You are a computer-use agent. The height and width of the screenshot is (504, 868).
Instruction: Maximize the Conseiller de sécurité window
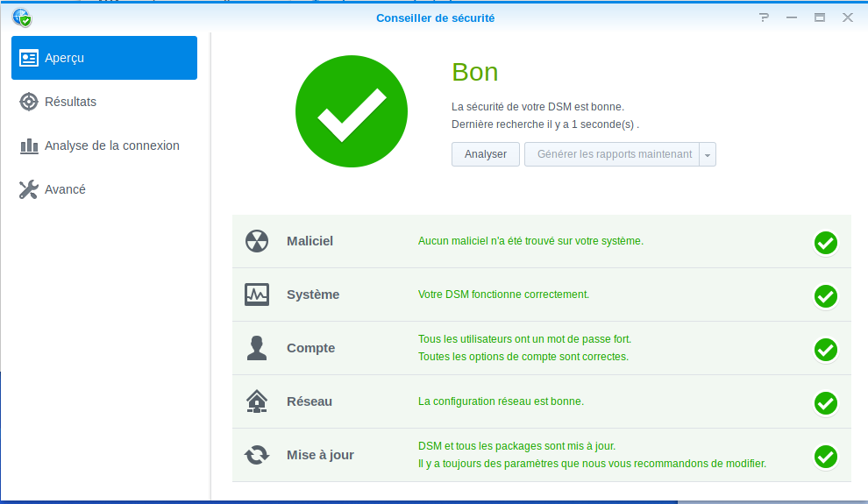pos(819,18)
